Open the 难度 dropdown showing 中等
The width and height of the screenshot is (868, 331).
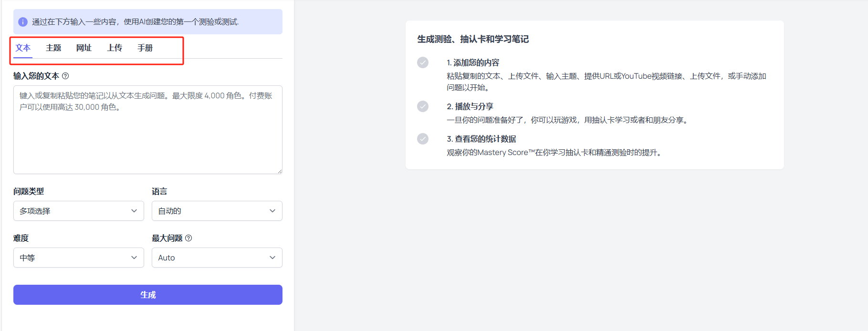(x=79, y=258)
